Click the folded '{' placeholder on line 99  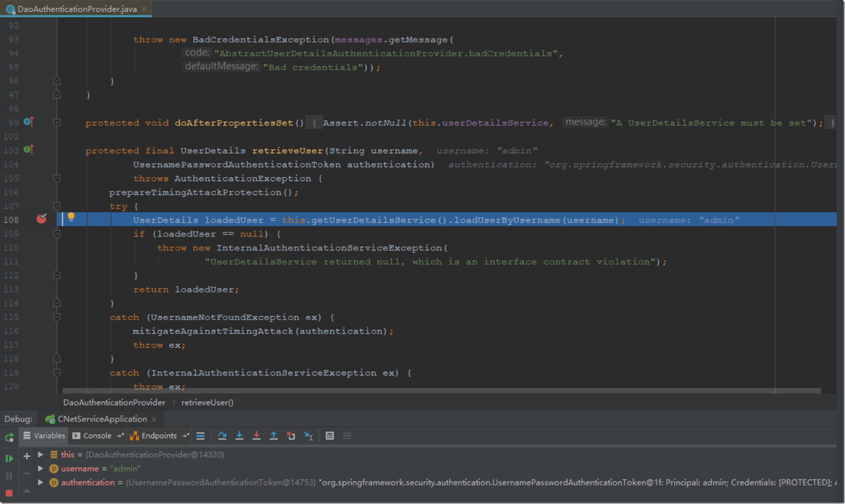point(314,123)
